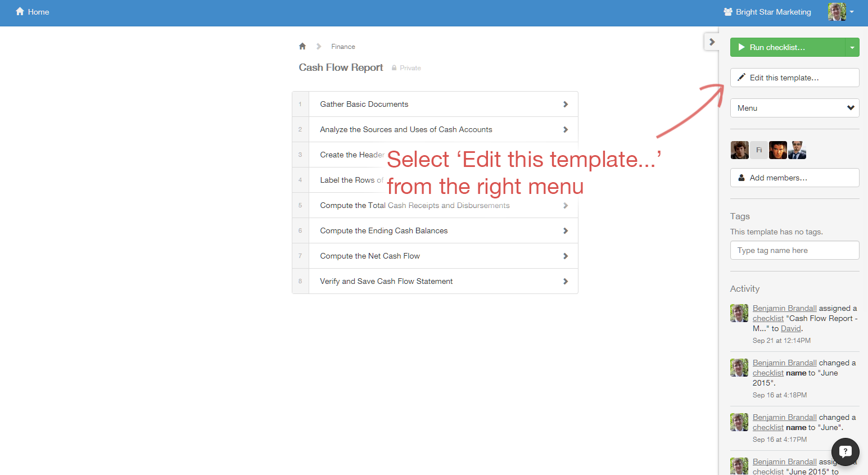Expand the Gather Basic Documents task
868x475 pixels.
pos(435,104)
